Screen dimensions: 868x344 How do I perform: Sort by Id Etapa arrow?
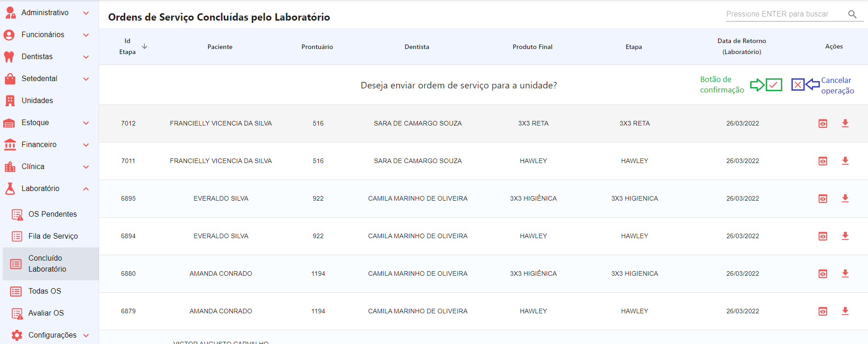coord(144,46)
